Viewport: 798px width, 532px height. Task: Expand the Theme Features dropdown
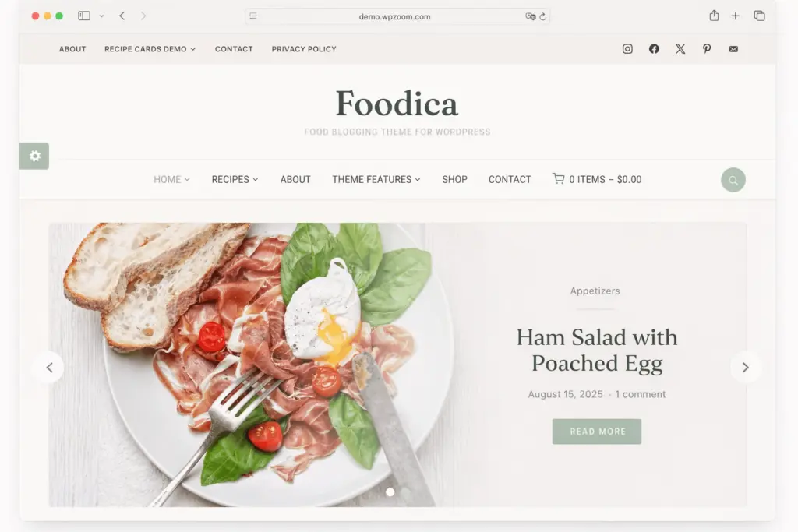pyautogui.click(x=376, y=179)
